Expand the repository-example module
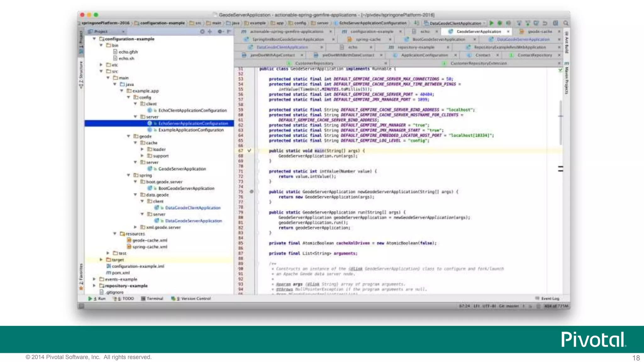The image size is (644, 362). point(94,286)
